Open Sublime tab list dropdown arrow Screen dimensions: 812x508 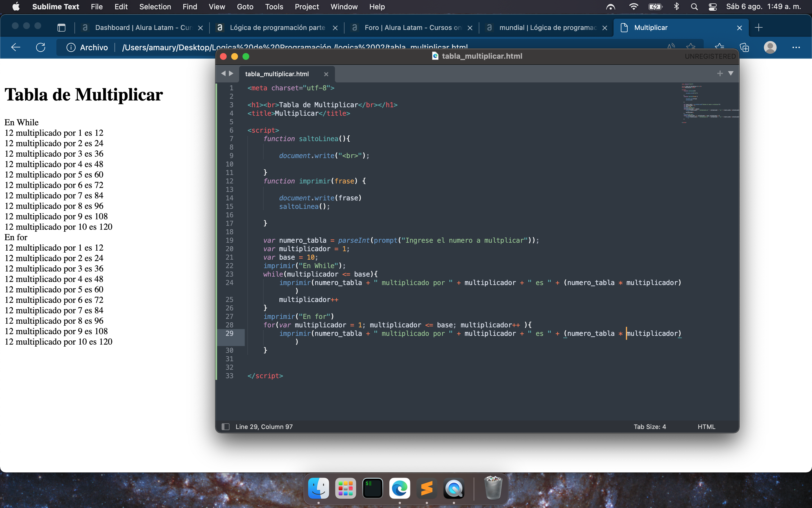731,73
